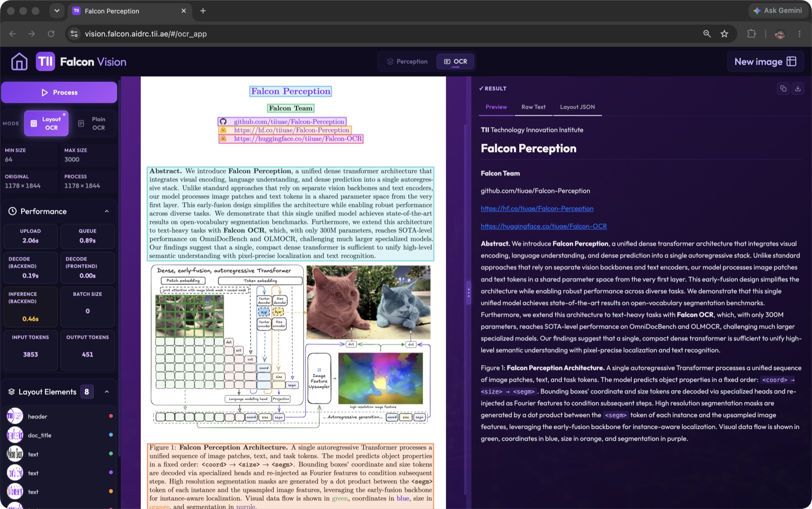Click the Batch Size 0 card
The height and width of the screenshot is (509, 812).
point(88,307)
